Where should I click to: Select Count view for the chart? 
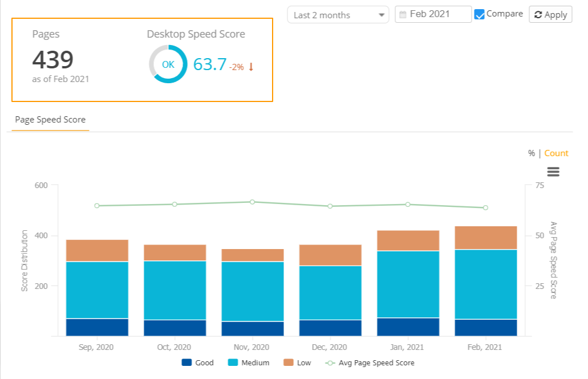click(556, 153)
